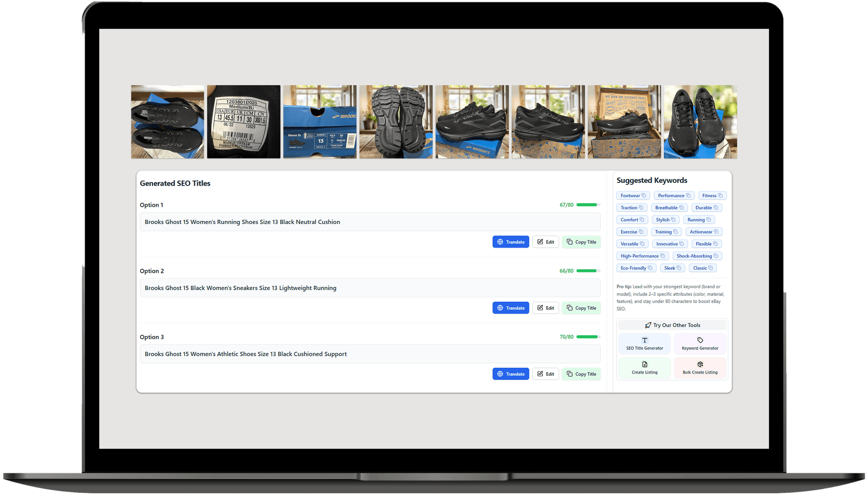Image resolution: width=868 pixels, height=495 pixels.
Task: Click copy icon on Breathable keyword
Action: [x=681, y=208]
